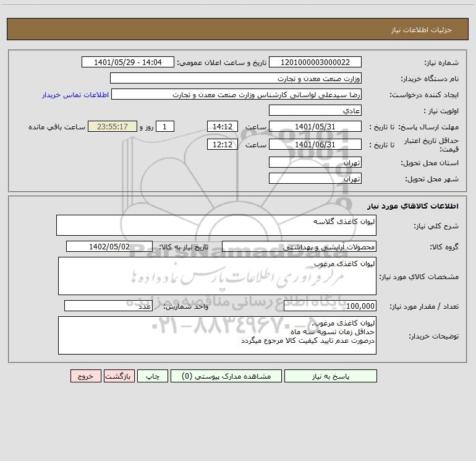Image resolution: width=476 pixels, height=461 pixels.
Task: Click the delivery province field استان محل تحویل
Action: point(315,162)
